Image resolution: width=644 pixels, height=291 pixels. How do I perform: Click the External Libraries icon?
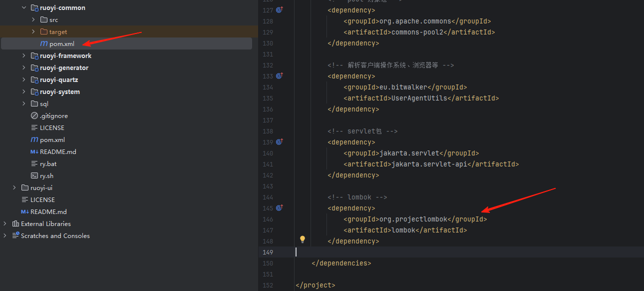[15, 223]
